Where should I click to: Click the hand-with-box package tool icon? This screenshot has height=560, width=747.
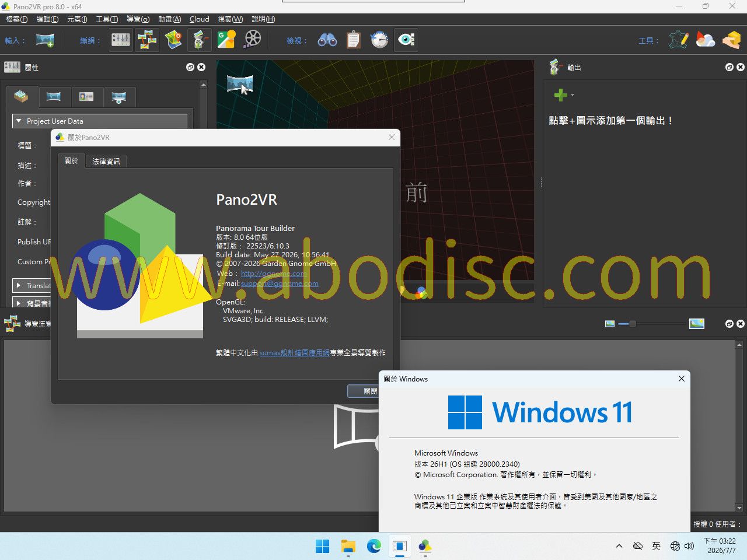731,40
